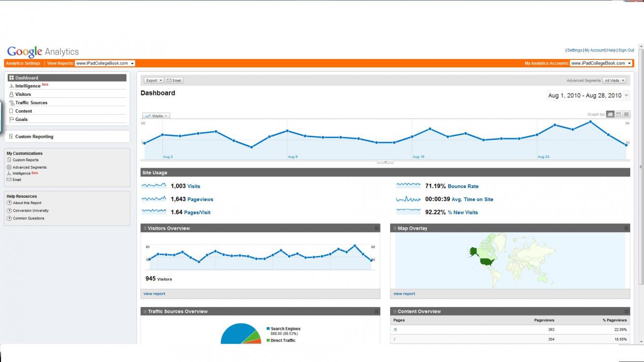Open the Advanced Segments All Visits dropdown
Image resolution: width=644 pixels, height=362 pixels.
(614, 80)
